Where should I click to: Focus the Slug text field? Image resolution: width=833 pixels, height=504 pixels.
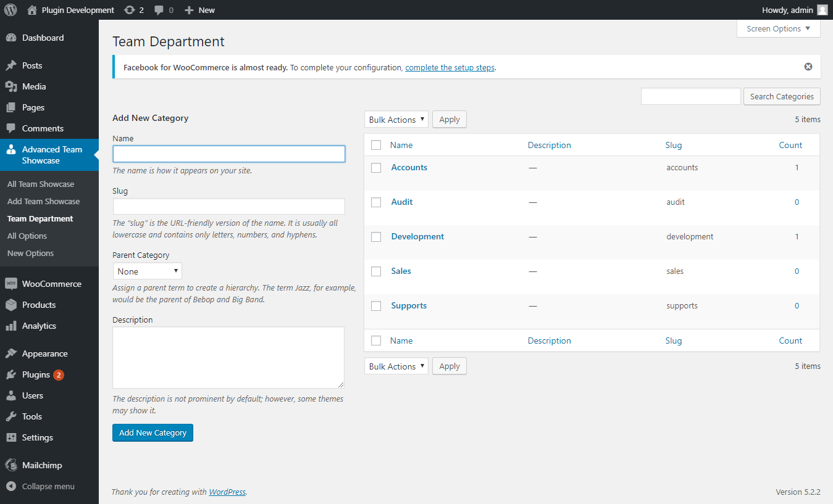click(x=228, y=206)
